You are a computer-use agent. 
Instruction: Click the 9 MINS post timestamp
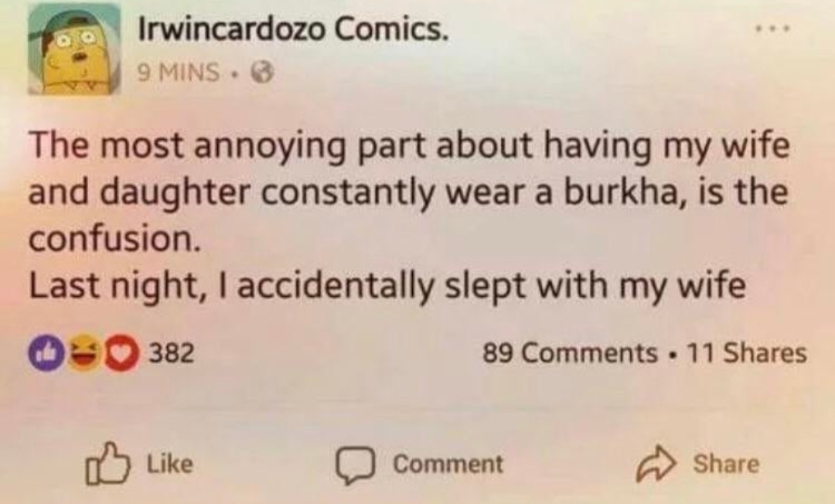click(x=179, y=72)
